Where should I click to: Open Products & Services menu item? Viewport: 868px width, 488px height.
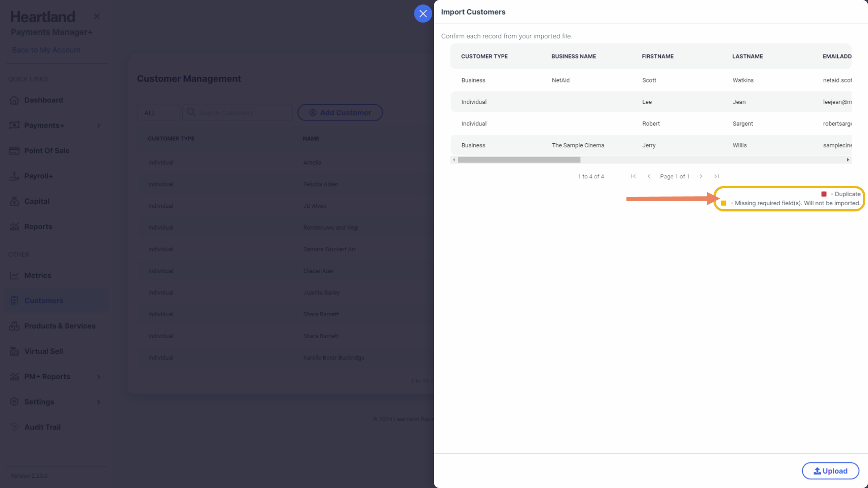(x=60, y=326)
